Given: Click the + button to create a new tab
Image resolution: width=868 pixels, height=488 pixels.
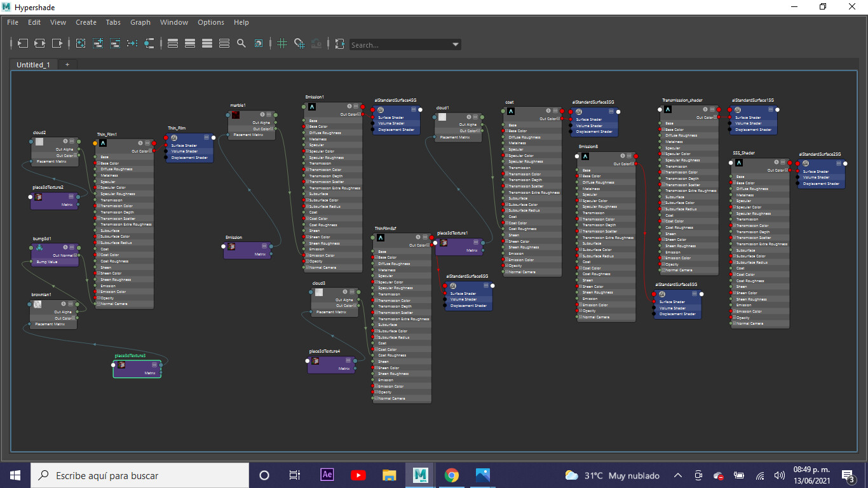Looking at the screenshot, I should 67,64.
